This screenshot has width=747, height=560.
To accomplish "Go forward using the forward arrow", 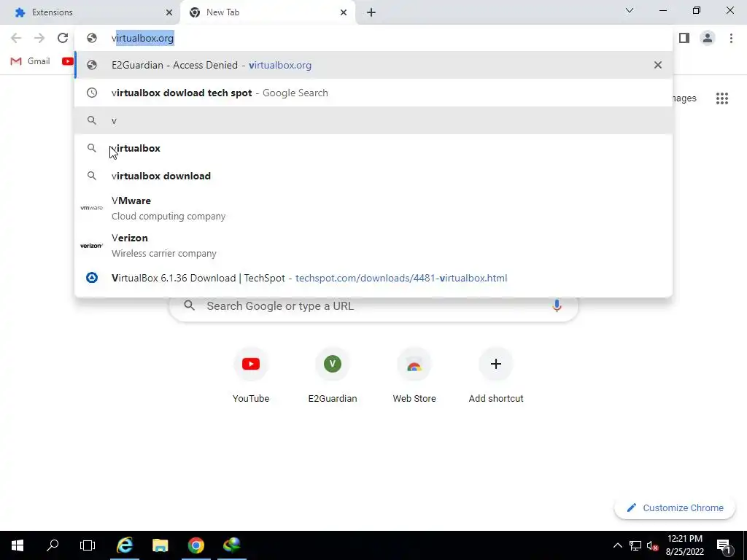I will [x=39, y=38].
